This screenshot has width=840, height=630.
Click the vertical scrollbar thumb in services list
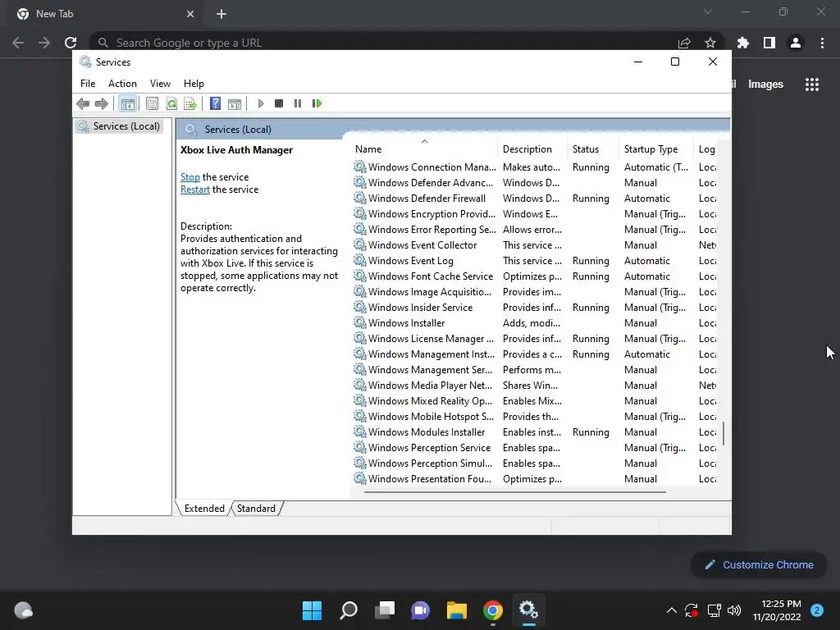pos(724,433)
